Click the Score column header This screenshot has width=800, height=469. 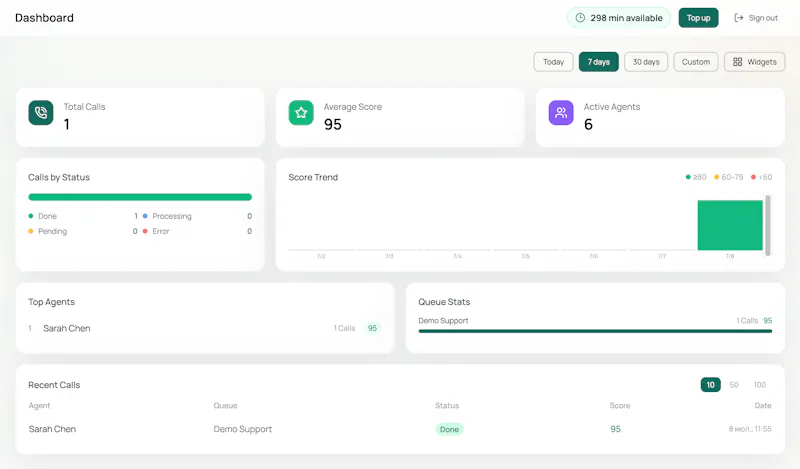620,406
